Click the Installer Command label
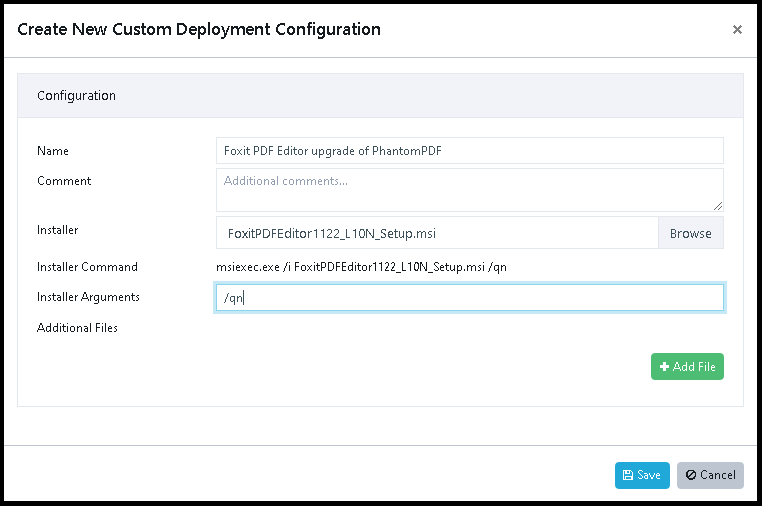762x506 pixels. click(87, 267)
